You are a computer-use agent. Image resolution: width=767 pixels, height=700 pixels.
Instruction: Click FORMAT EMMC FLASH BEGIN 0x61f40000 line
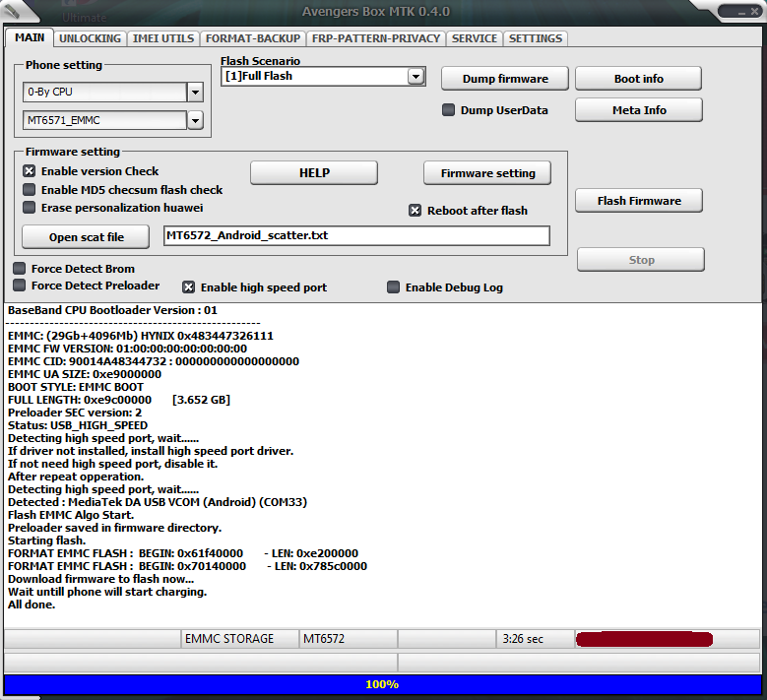click(x=183, y=553)
